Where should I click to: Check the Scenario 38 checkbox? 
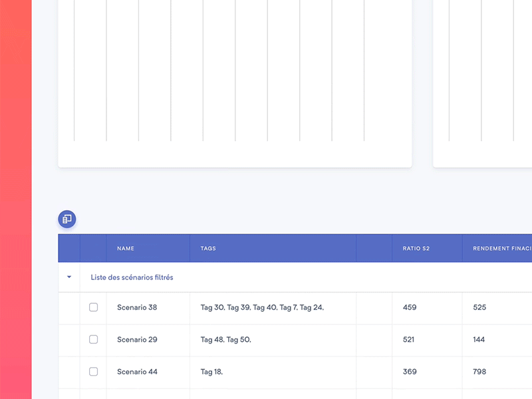93,307
